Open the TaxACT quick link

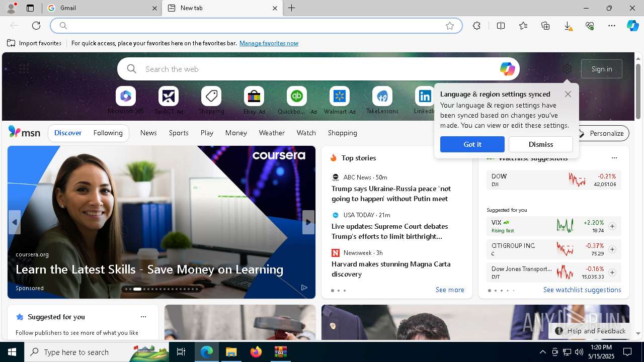coord(169,100)
